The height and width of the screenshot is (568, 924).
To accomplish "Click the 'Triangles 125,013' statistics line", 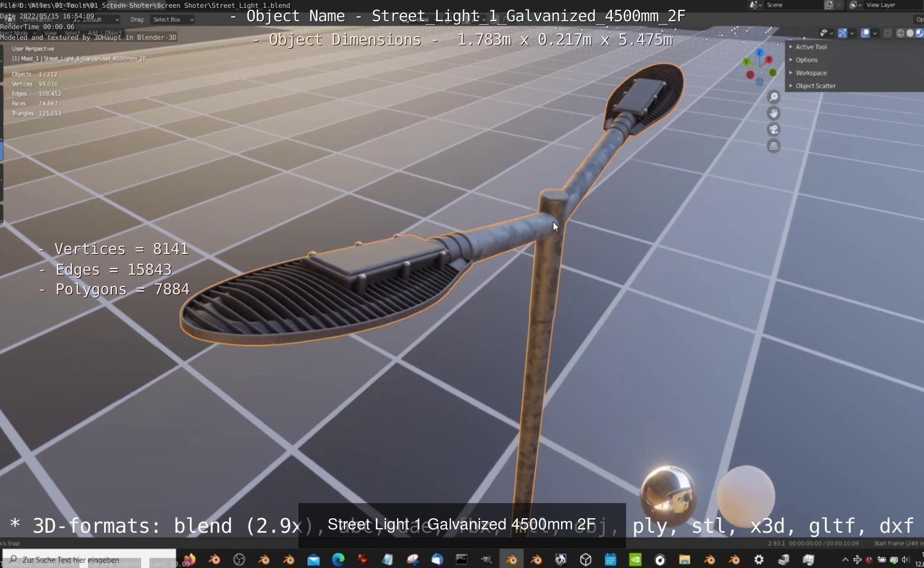I will pyautogui.click(x=36, y=113).
